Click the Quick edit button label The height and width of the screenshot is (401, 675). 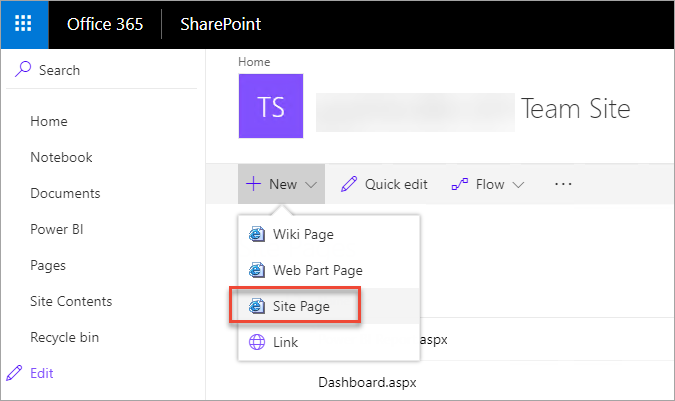click(396, 184)
